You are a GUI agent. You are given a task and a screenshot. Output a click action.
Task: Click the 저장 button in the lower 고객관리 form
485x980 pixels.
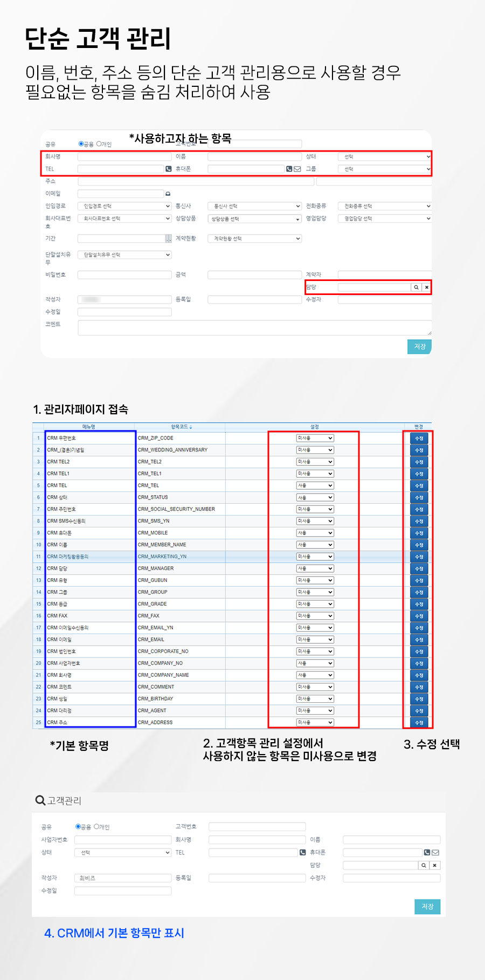click(427, 907)
